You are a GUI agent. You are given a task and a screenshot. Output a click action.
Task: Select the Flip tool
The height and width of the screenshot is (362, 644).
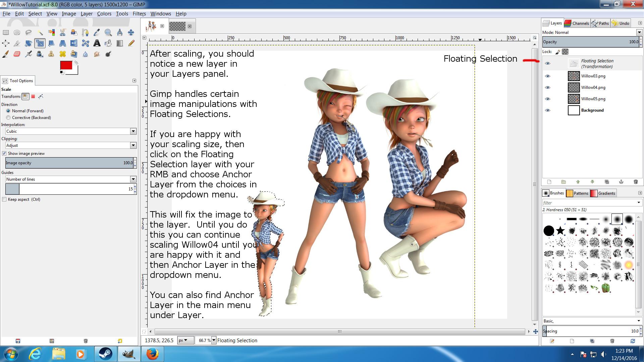tap(74, 43)
